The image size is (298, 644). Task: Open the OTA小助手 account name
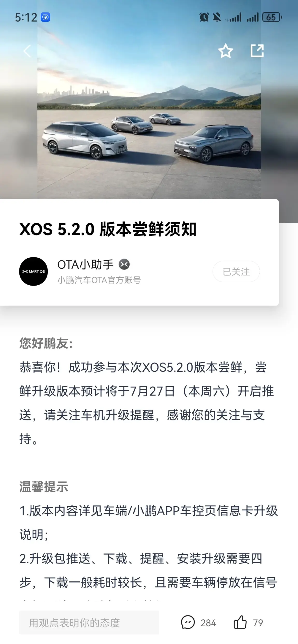(x=86, y=265)
